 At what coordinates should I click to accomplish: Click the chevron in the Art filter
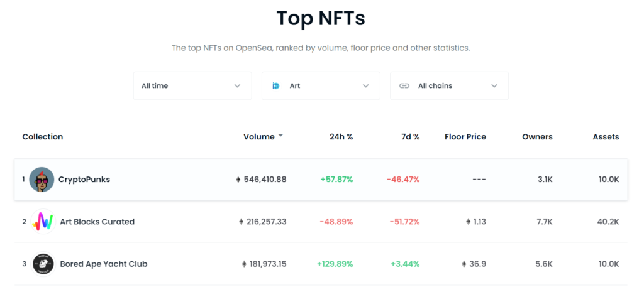pos(366,85)
